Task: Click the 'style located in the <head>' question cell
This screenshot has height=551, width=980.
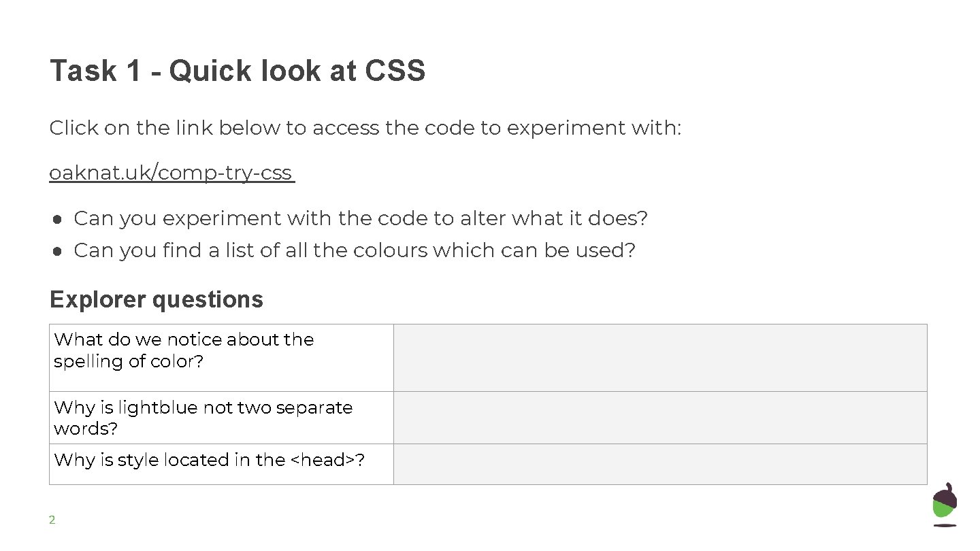Action: click(221, 464)
